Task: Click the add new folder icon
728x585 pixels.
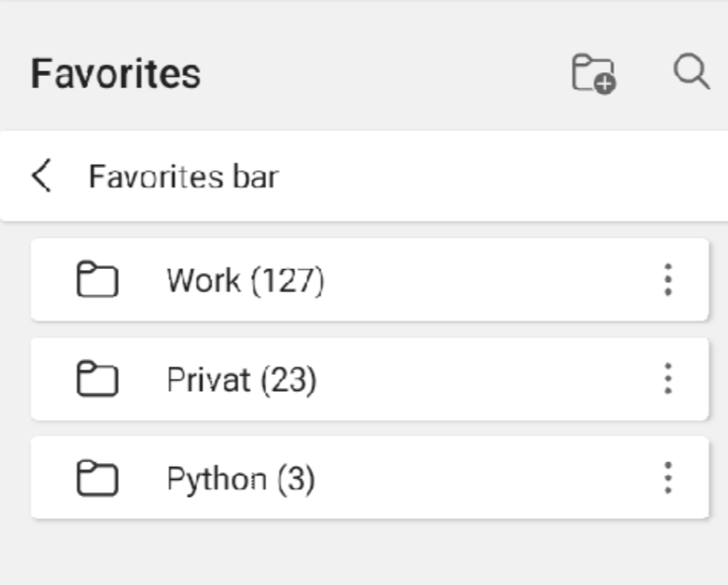Action: 594,73
